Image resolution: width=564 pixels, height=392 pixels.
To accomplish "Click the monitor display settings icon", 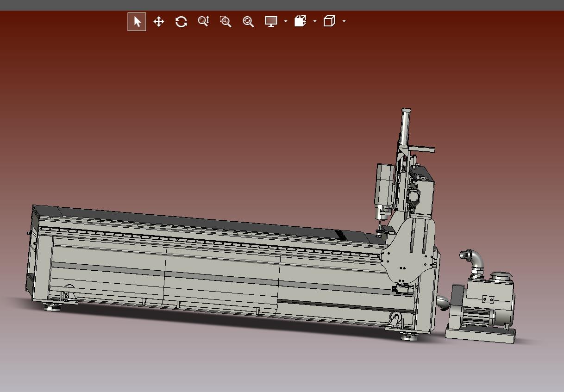I will pos(271,22).
